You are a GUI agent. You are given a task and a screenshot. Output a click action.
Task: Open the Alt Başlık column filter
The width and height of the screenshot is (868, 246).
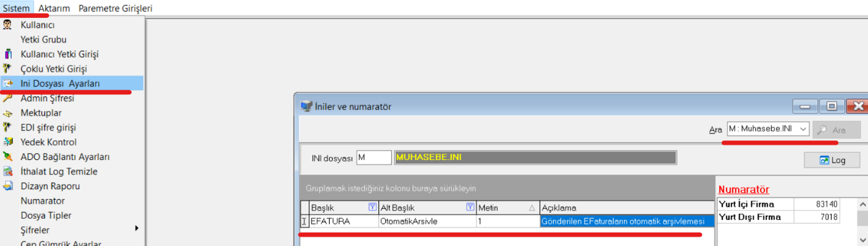470,207
